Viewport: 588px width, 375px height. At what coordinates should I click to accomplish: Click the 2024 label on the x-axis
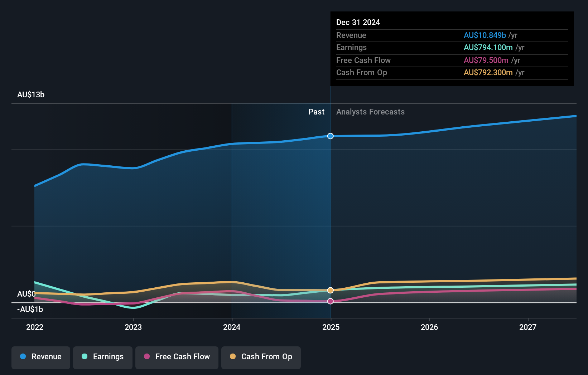[x=232, y=327]
